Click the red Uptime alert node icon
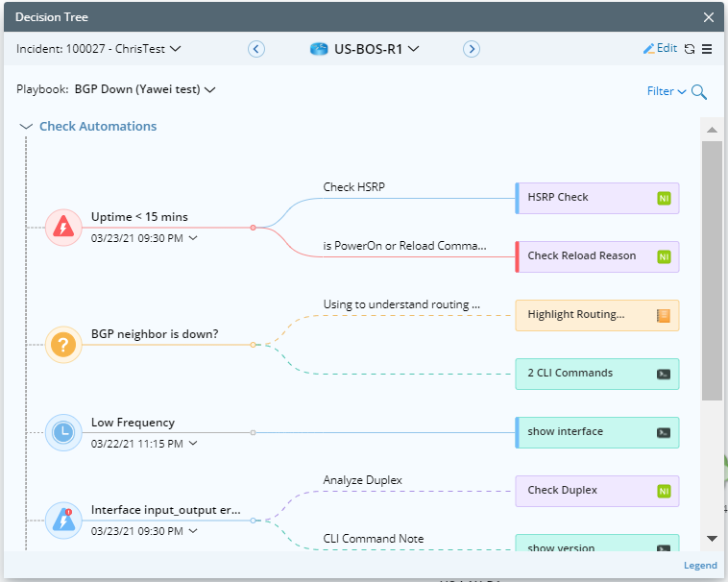 (x=63, y=228)
